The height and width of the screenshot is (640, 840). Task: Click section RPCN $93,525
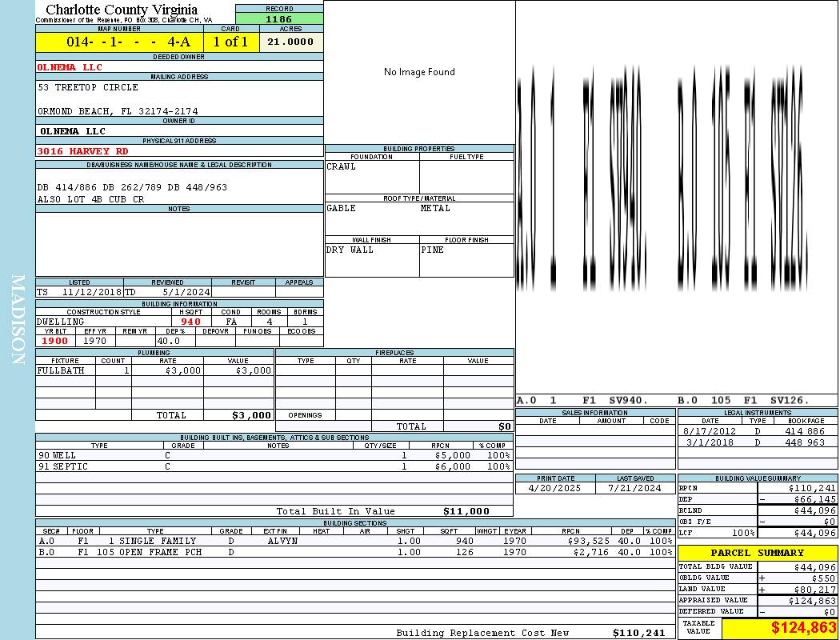(x=588, y=541)
